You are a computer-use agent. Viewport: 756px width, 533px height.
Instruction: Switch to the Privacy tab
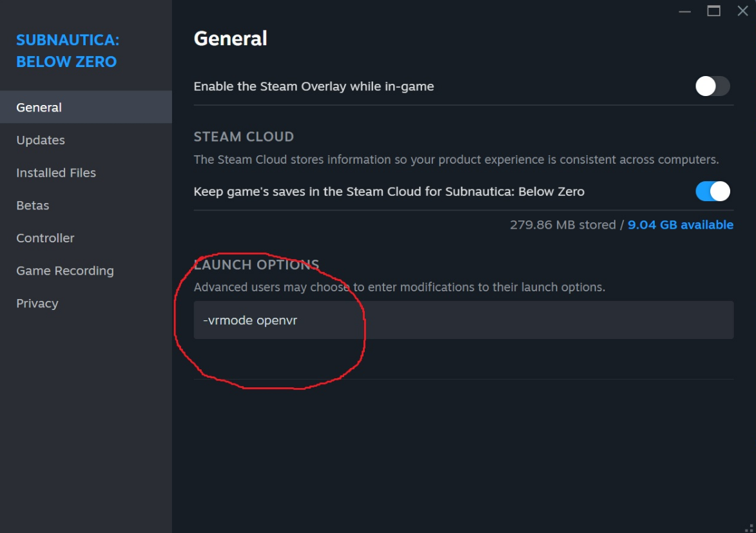click(37, 304)
